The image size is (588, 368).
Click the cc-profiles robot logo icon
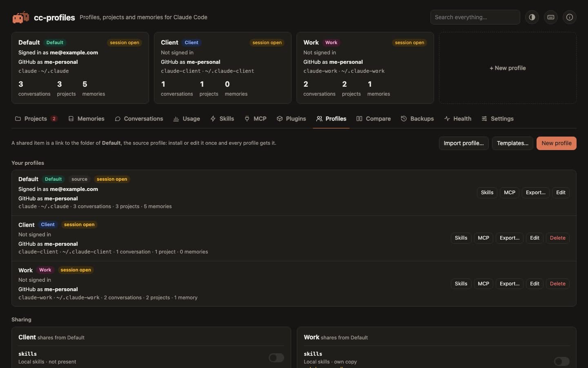pos(20,17)
